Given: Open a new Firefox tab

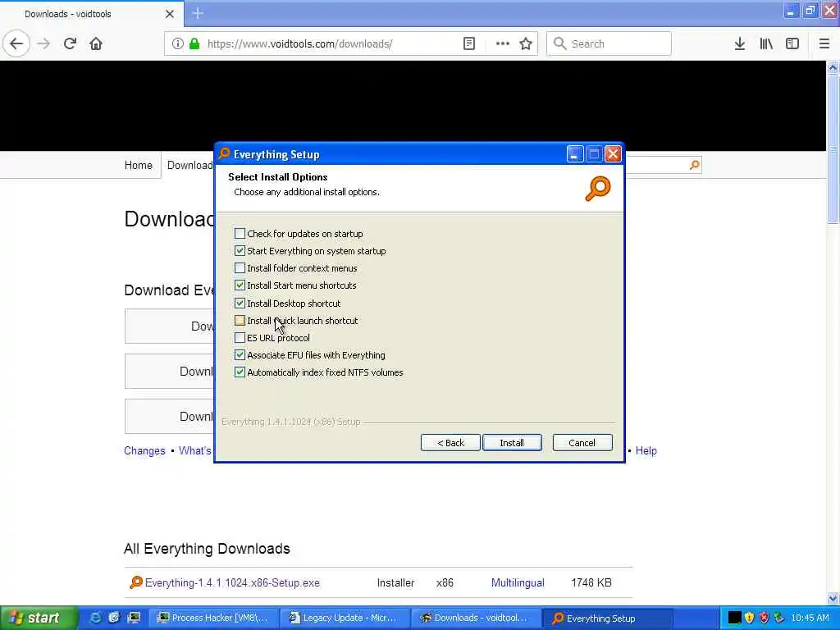Looking at the screenshot, I should (198, 13).
